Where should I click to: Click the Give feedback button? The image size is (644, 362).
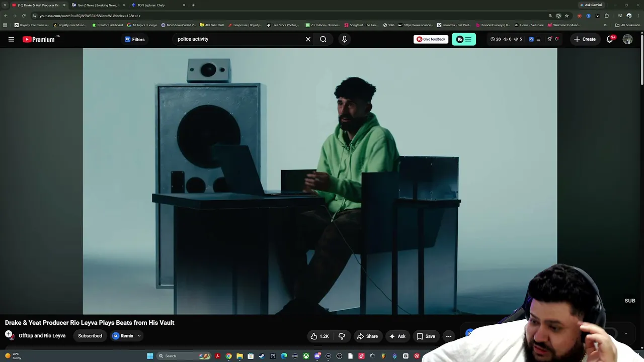pos(431,39)
